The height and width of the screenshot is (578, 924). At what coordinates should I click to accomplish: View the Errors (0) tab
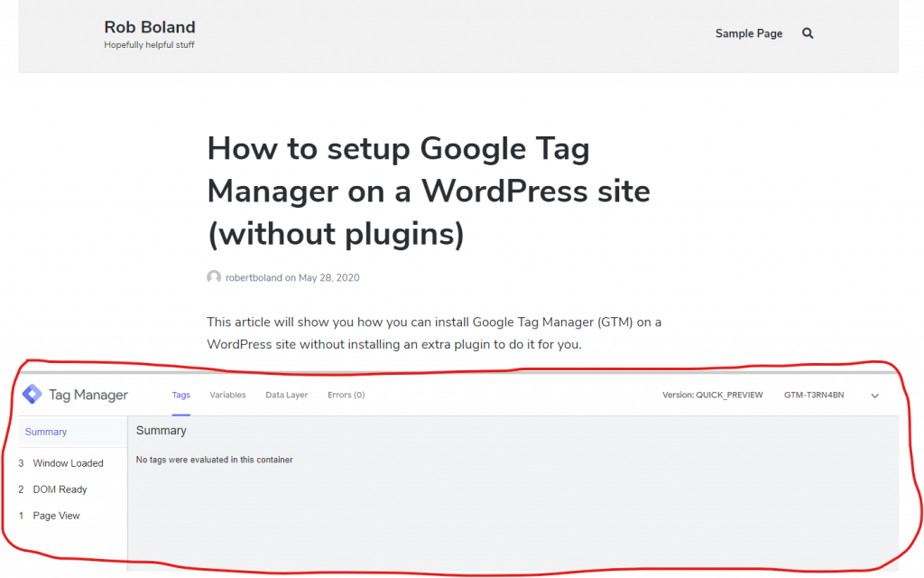[x=346, y=395]
